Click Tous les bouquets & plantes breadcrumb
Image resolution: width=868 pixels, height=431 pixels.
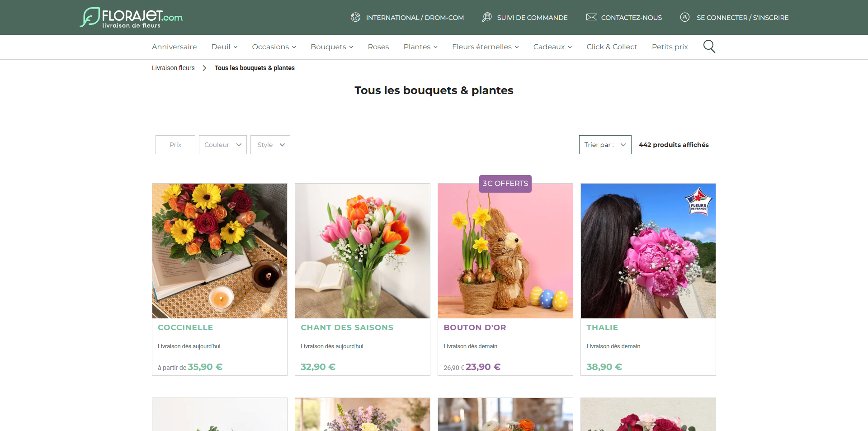pyautogui.click(x=255, y=68)
